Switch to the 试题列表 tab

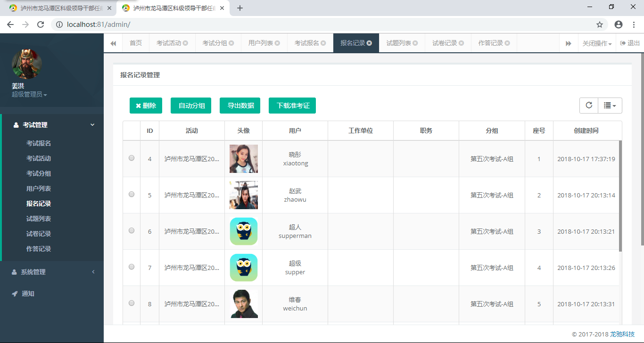click(x=399, y=43)
